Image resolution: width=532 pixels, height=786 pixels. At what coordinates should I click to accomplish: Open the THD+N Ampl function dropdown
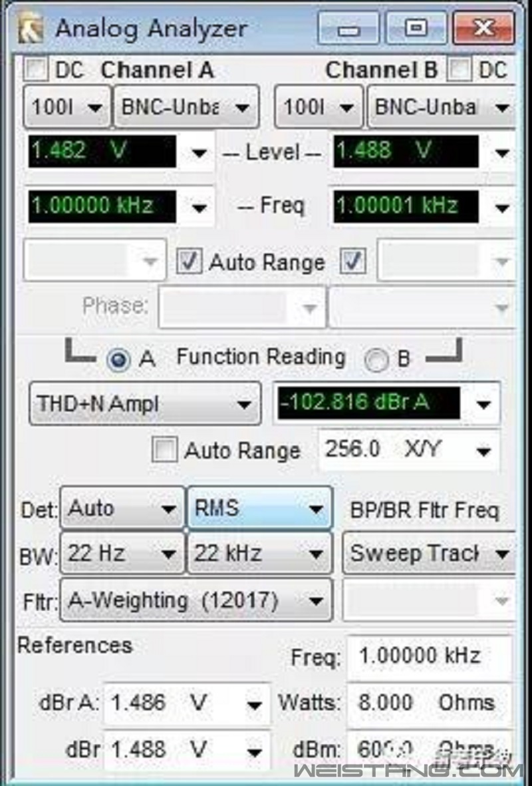[144, 403]
